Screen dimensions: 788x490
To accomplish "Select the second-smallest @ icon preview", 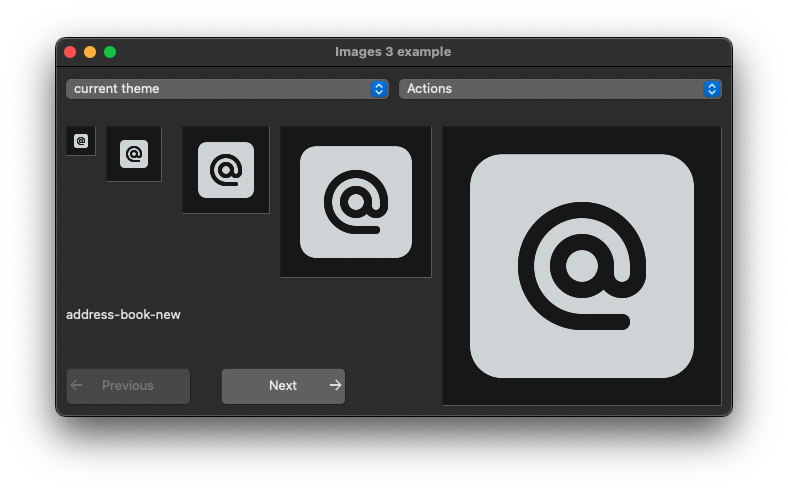I will (x=134, y=154).
